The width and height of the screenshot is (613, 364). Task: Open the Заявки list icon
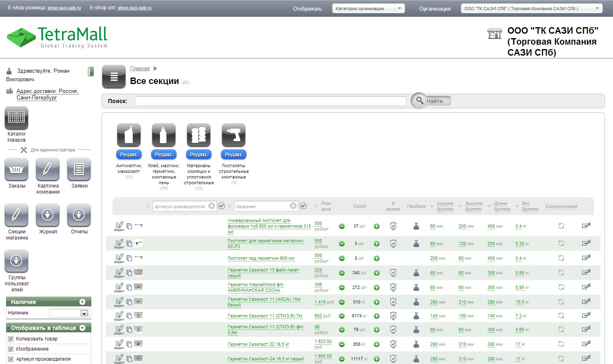tap(79, 169)
